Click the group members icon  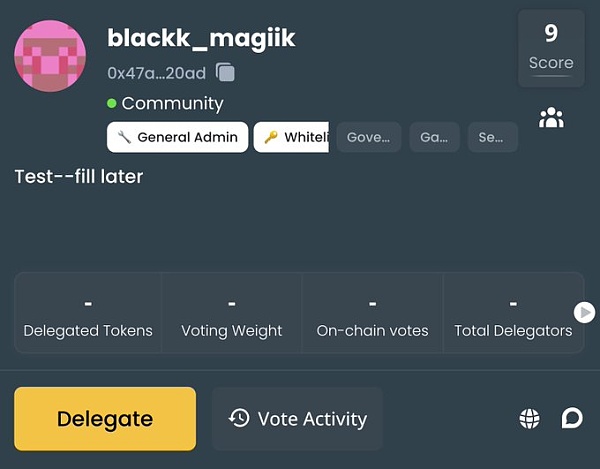(x=551, y=119)
